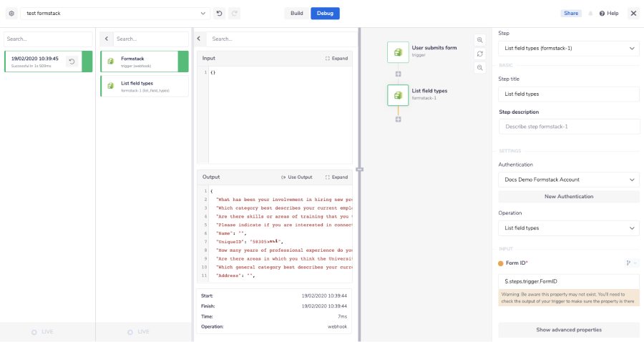Zoom in on the workflow canvas

tap(479, 40)
